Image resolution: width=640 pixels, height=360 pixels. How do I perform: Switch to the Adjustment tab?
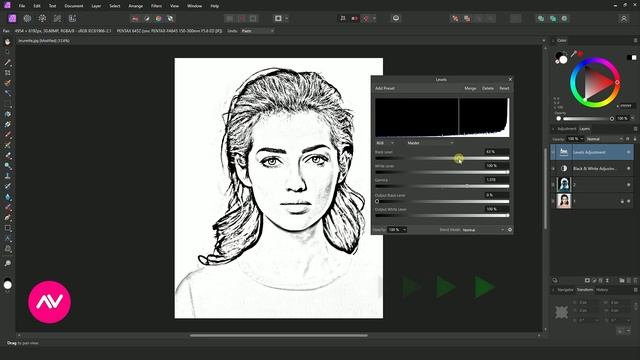coord(567,129)
